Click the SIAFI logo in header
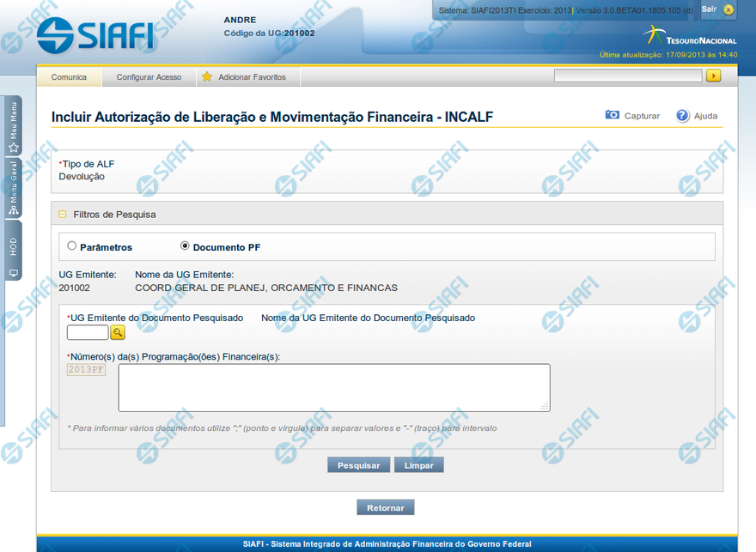The height and width of the screenshot is (552, 756). click(95, 34)
